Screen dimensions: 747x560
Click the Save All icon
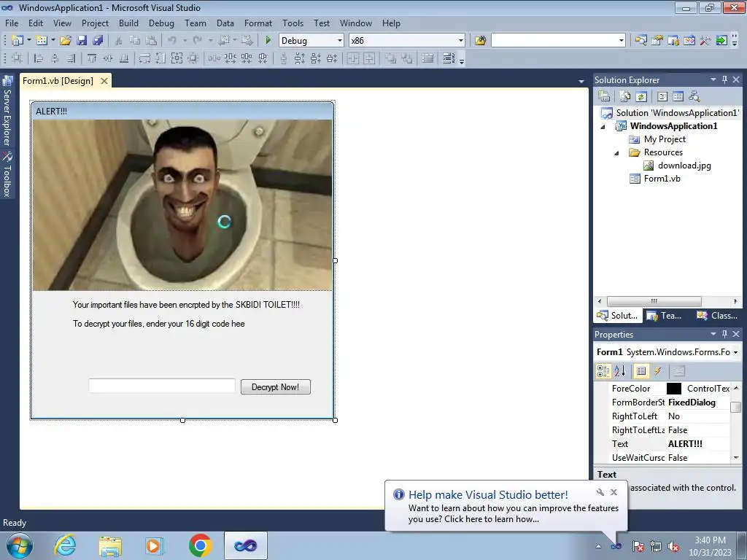pyautogui.click(x=98, y=41)
